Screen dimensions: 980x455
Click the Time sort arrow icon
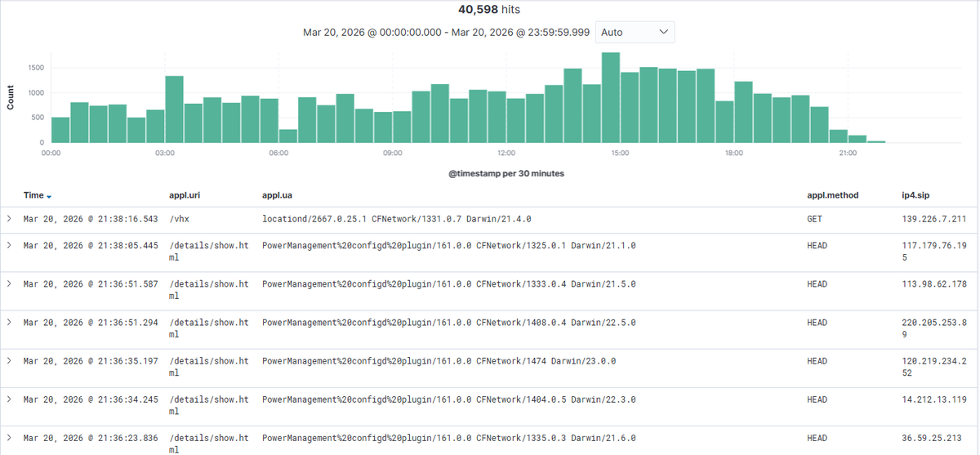point(49,197)
